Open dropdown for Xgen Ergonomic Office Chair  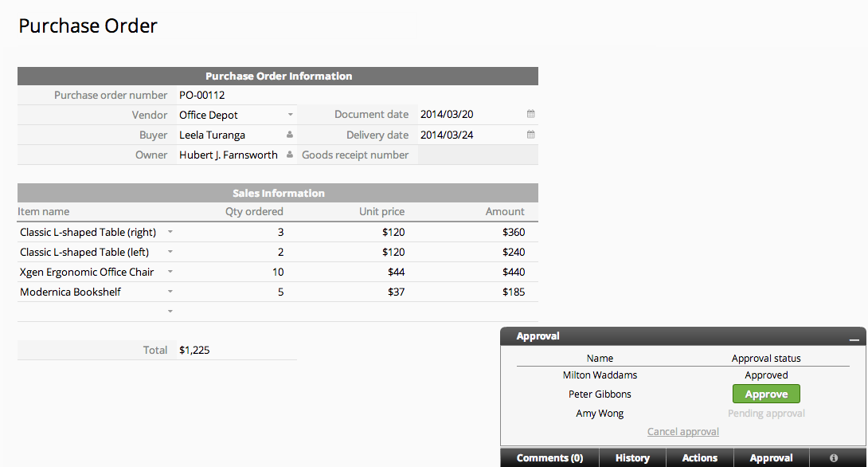pos(170,273)
